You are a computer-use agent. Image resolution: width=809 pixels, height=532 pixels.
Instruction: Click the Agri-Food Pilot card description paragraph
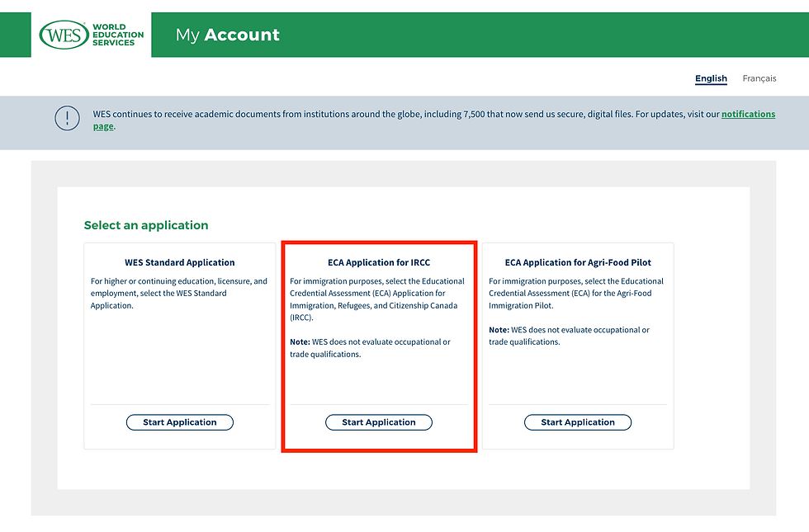576,293
